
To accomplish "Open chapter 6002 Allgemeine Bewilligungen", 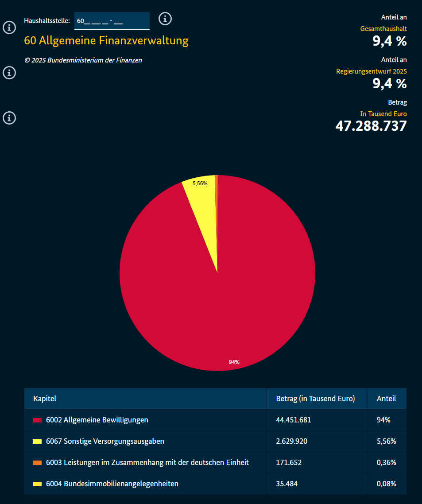I will 97,420.
